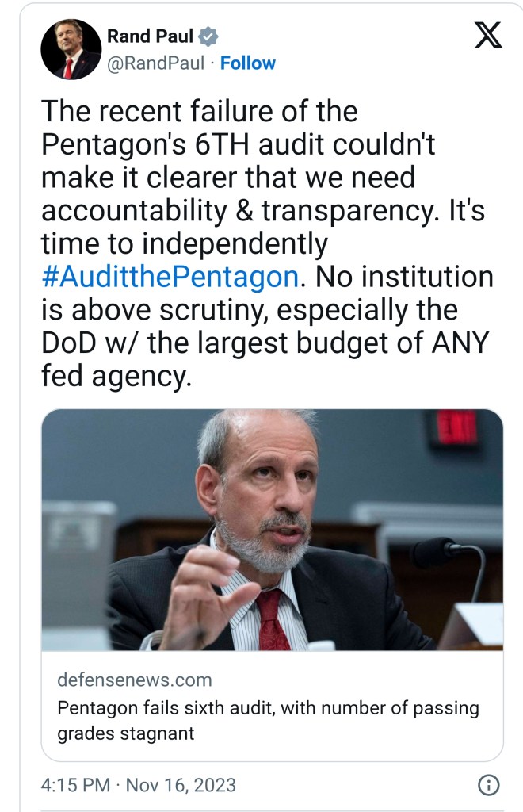
Task: Click the "grades stagnant" headline line
Action: (125, 733)
